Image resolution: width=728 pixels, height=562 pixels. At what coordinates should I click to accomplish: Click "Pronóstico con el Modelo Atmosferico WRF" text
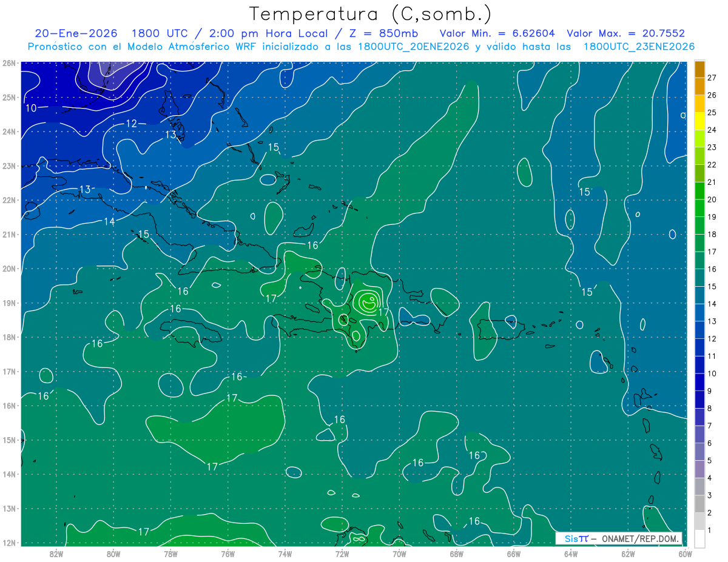(143, 47)
